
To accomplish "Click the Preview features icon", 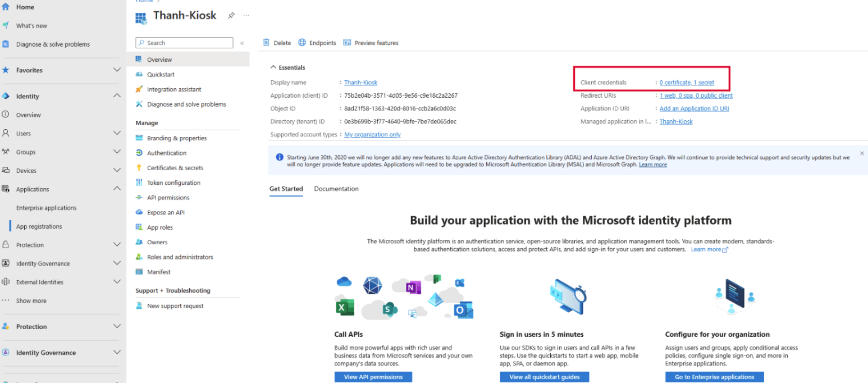I will 347,43.
